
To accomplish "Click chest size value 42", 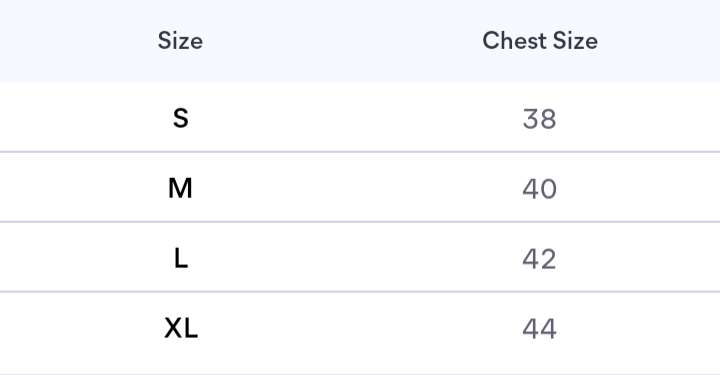I will 539,259.
